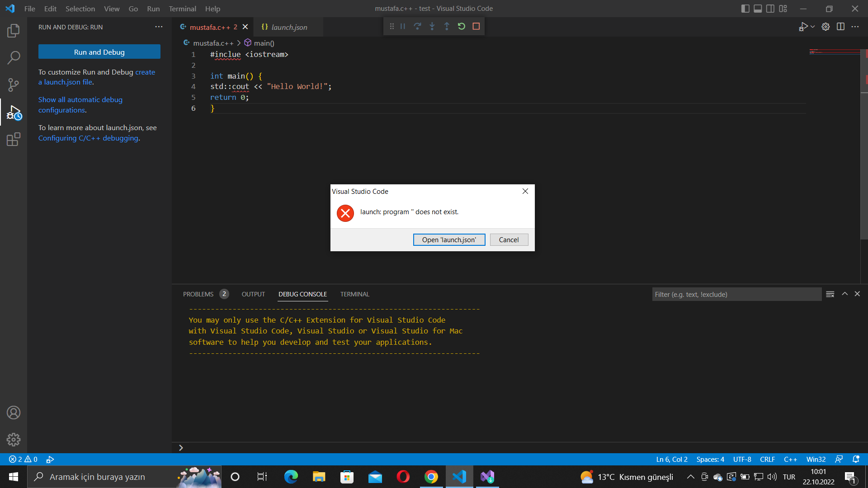The image size is (868, 488).
Task: Click the debug launch icon in status bar
Action: (50, 459)
